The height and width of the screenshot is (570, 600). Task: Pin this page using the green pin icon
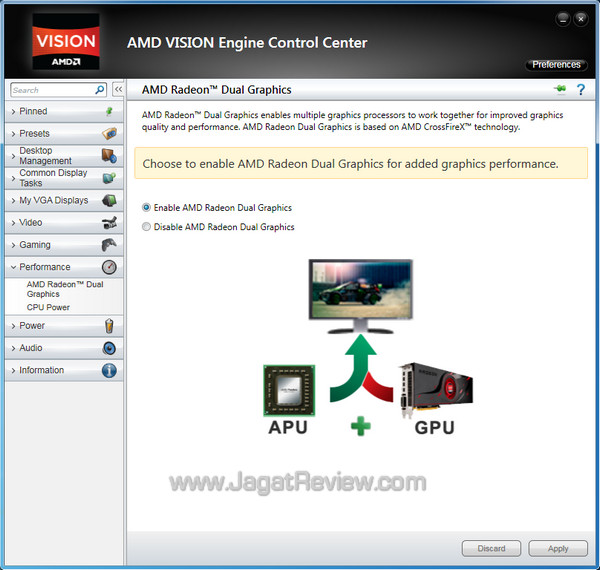coord(560,90)
